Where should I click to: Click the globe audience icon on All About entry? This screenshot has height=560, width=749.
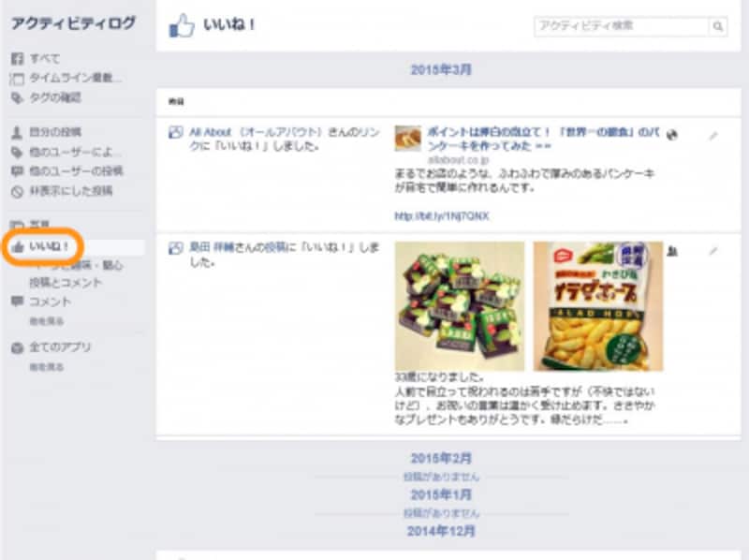pos(672,135)
